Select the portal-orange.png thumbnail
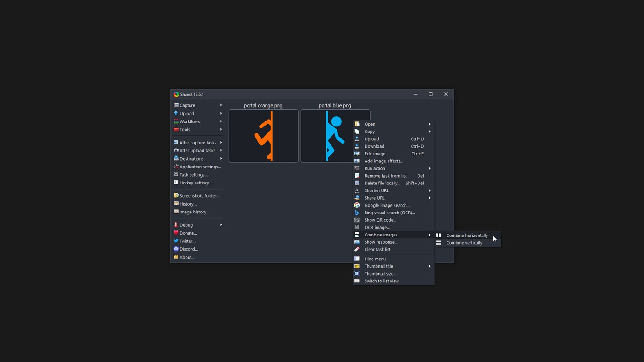The image size is (644, 362). tap(263, 136)
